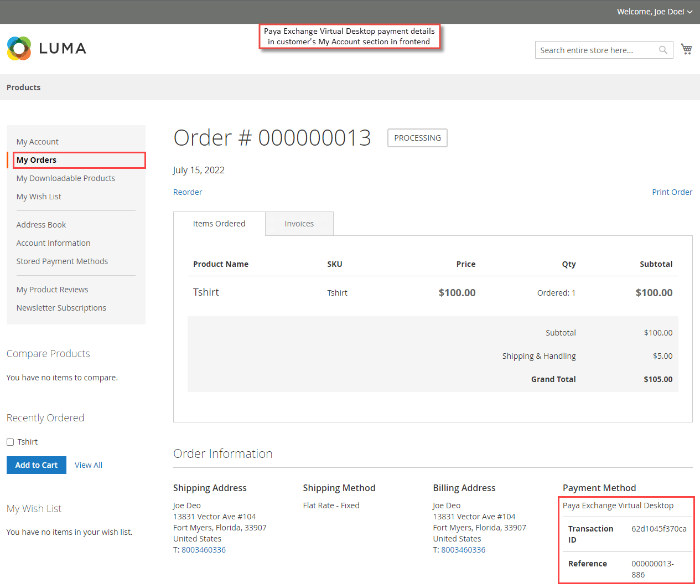
Task: Click the Reference value 000000013-886
Action: [652, 569]
